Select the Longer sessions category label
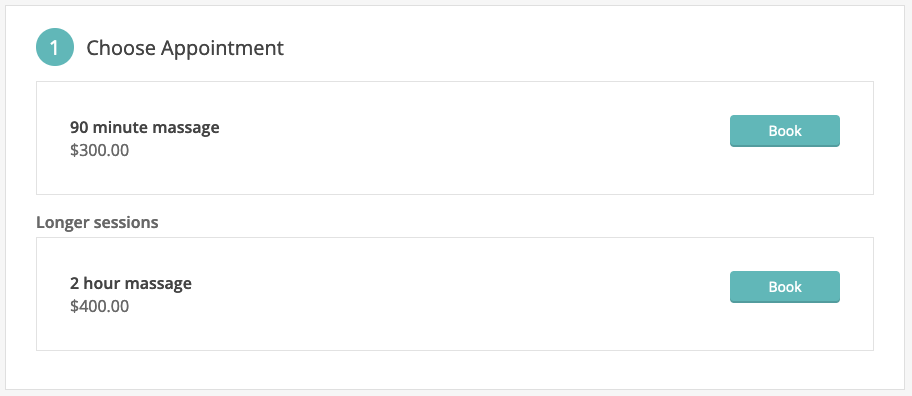Viewport: 912px width, 396px height. [97, 222]
